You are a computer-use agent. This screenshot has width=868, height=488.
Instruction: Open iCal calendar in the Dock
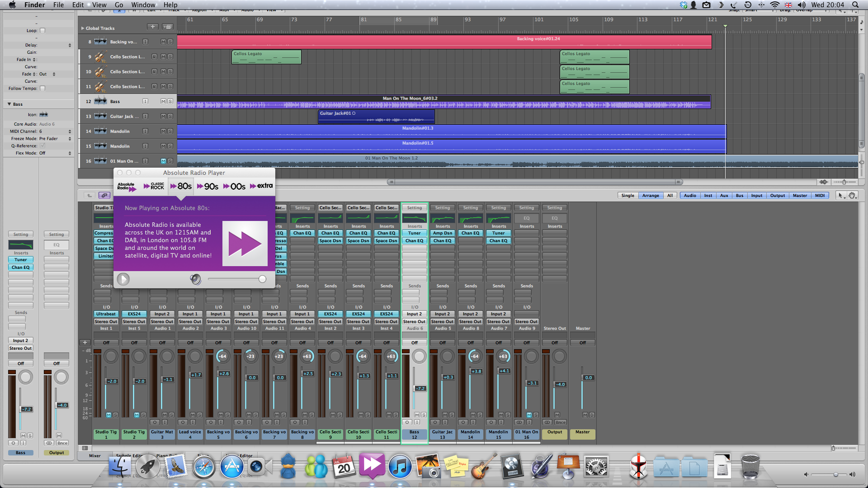(x=344, y=467)
